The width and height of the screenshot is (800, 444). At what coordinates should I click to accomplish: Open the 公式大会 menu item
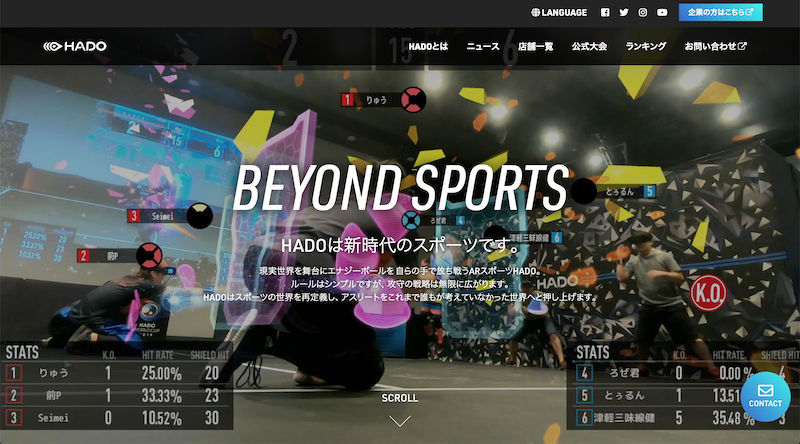(589, 46)
